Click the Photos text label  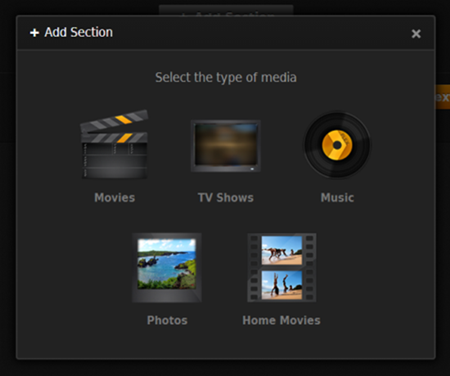pyautogui.click(x=167, y=320)
